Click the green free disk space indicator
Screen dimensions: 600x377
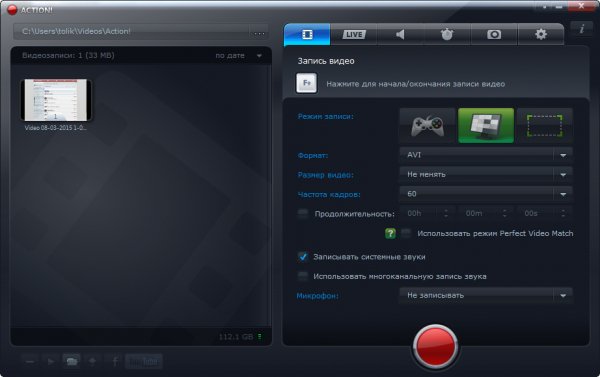(260, 337)
